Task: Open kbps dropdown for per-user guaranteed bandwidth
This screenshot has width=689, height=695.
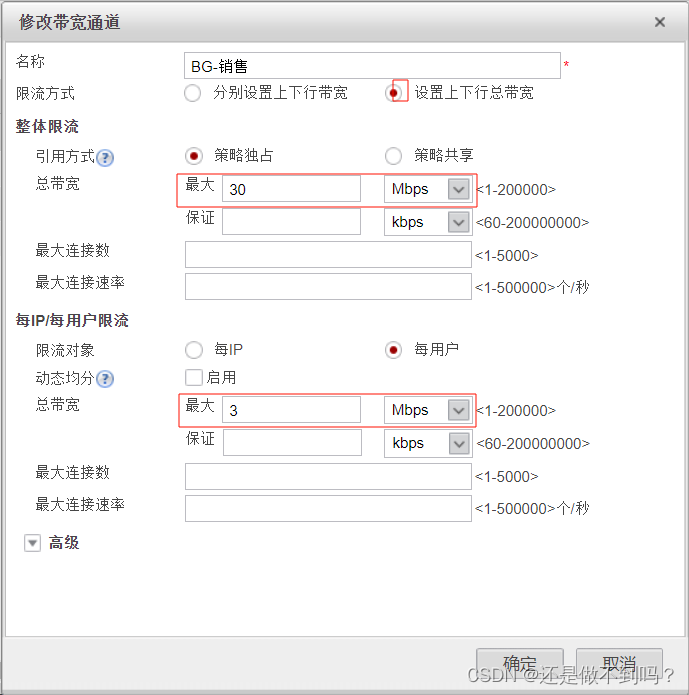Action: click(x=427, y=443)
